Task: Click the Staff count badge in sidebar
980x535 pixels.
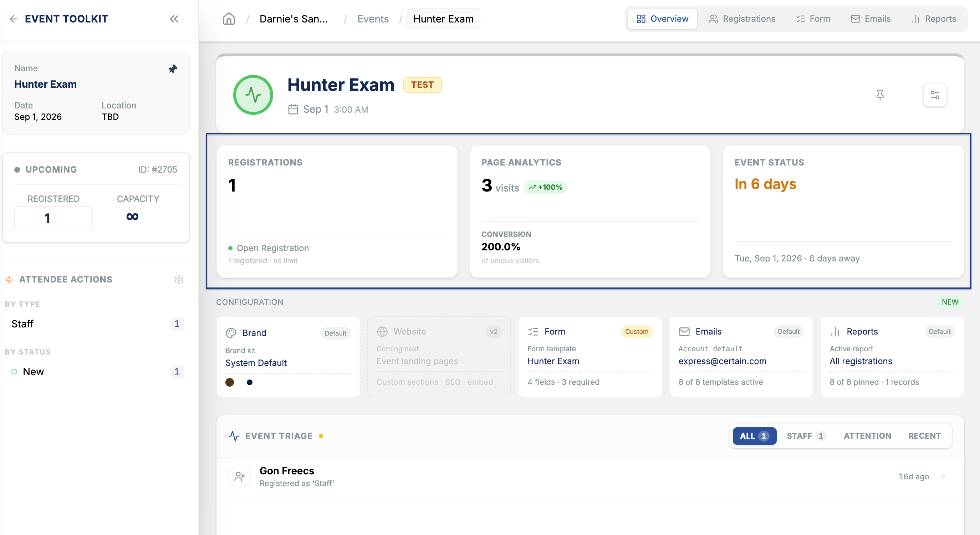Action: pos(177,324)
